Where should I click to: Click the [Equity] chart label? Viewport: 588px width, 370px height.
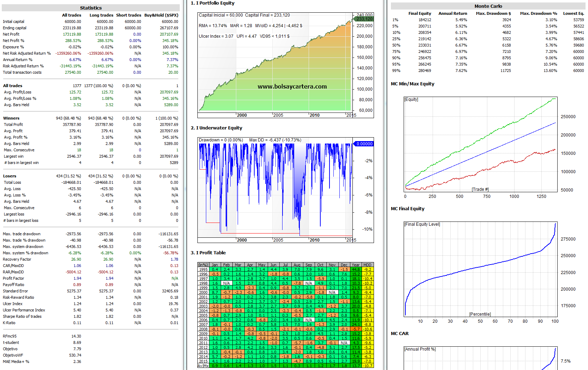coord(411,99)
